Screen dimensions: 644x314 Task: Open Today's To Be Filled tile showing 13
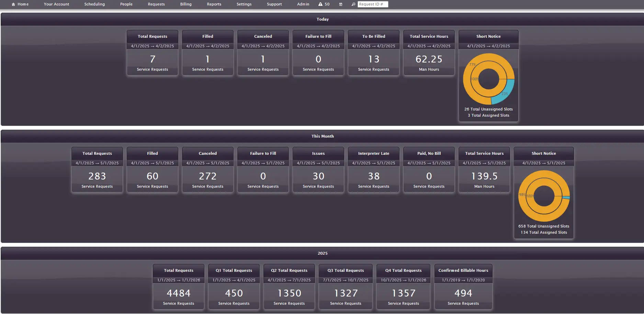374,59
